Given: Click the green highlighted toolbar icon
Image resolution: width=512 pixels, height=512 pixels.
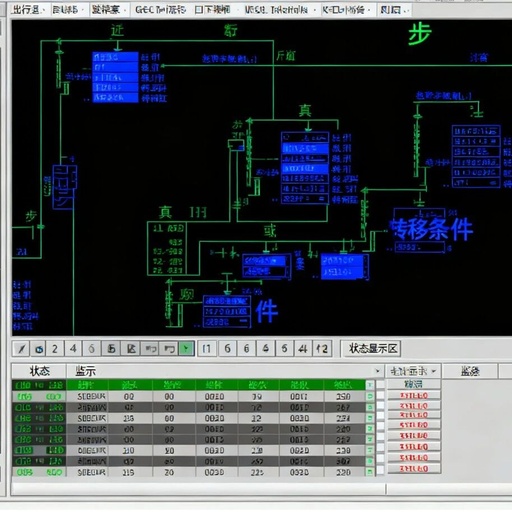Looking at the screenshot, I should (x=186, y=349).
